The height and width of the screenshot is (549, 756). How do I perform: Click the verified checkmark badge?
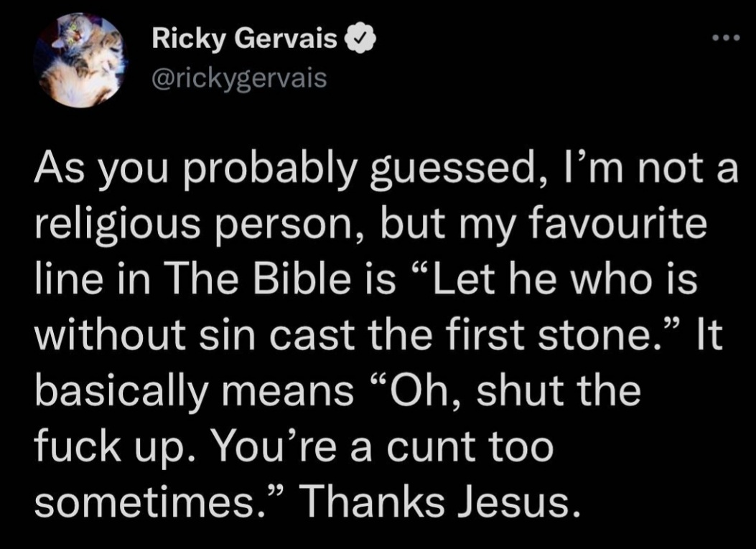[x=358, y=39]
